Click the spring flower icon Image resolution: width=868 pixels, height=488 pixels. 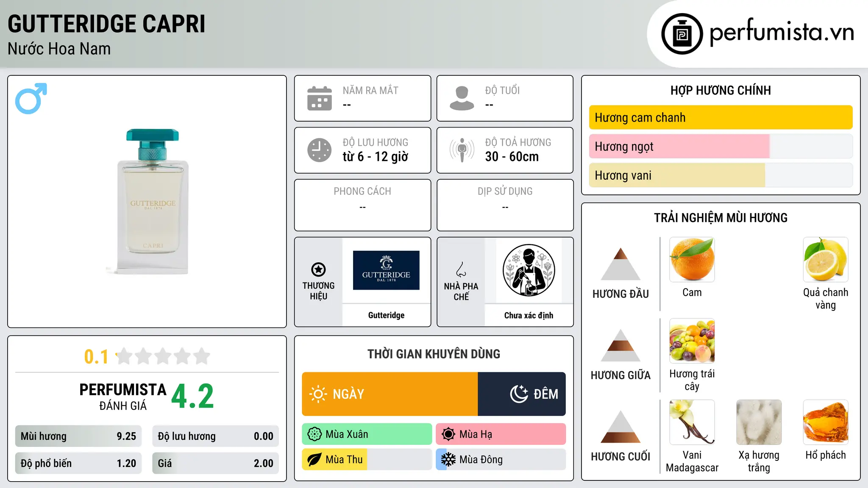314,434
